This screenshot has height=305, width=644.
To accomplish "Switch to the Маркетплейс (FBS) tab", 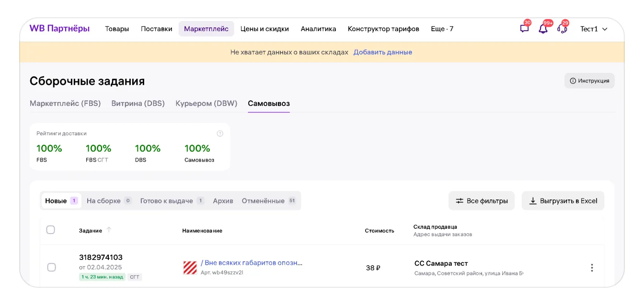I will 65,103.
